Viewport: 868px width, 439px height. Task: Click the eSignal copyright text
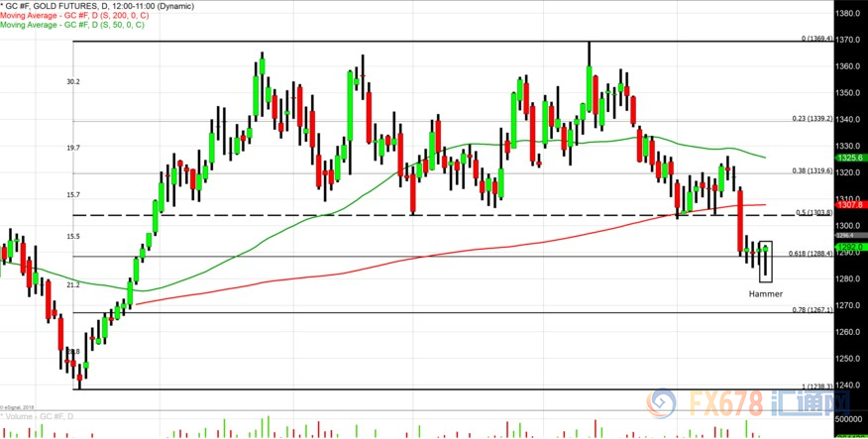point(16,406)
